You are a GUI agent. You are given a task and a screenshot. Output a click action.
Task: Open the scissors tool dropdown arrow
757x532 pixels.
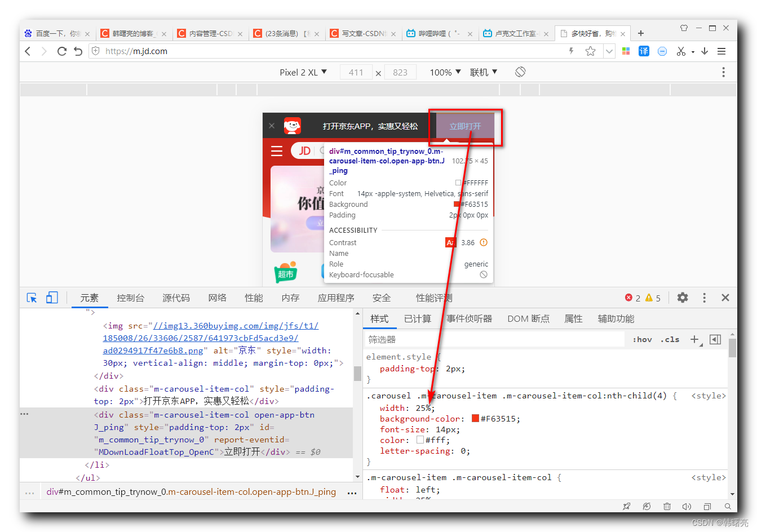coord(693,52)
